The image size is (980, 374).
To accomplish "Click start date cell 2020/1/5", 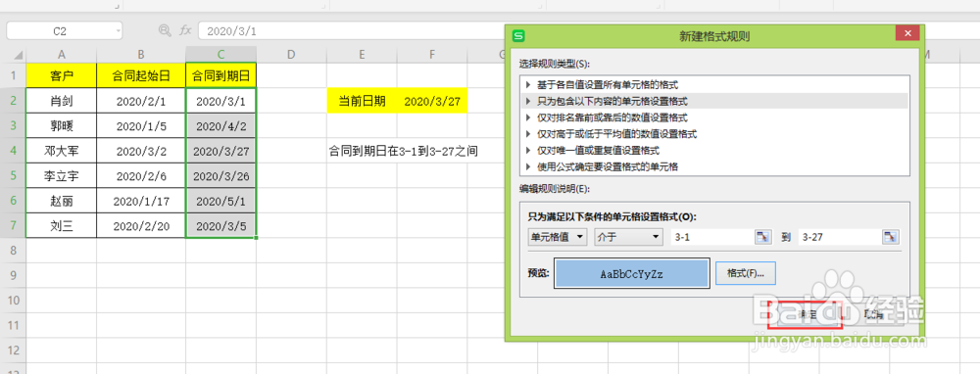I will tap(141, 125).
